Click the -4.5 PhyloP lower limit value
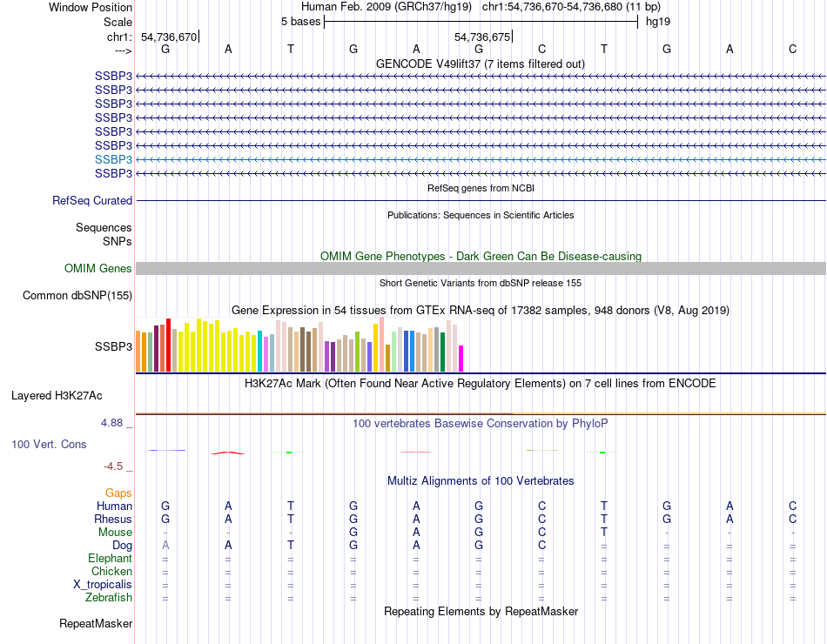The height and width of the screenshot is (644, 827). [113, 466]
